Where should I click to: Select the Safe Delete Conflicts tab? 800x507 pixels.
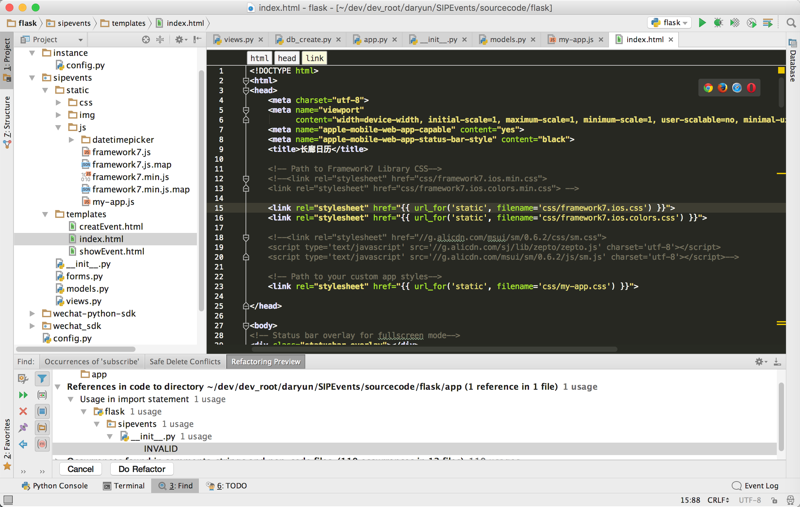click(185, 362)
